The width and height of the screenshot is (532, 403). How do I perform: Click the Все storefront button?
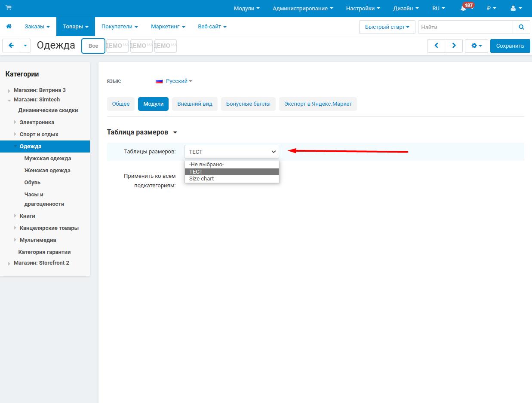pos(93,46)
